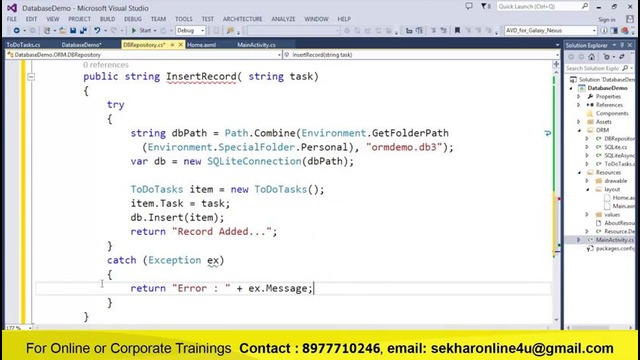
Task: Expand the Properties node
Action: click(x=578, y=97)
